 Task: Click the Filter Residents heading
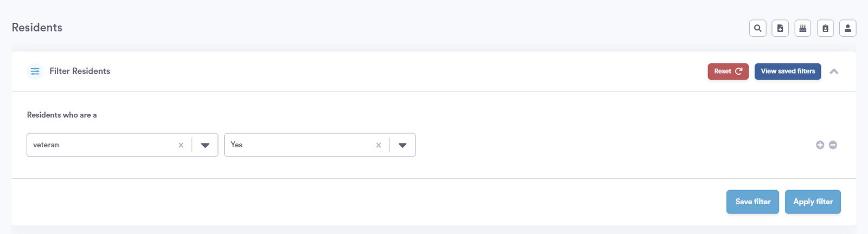(x=80, y=71)
